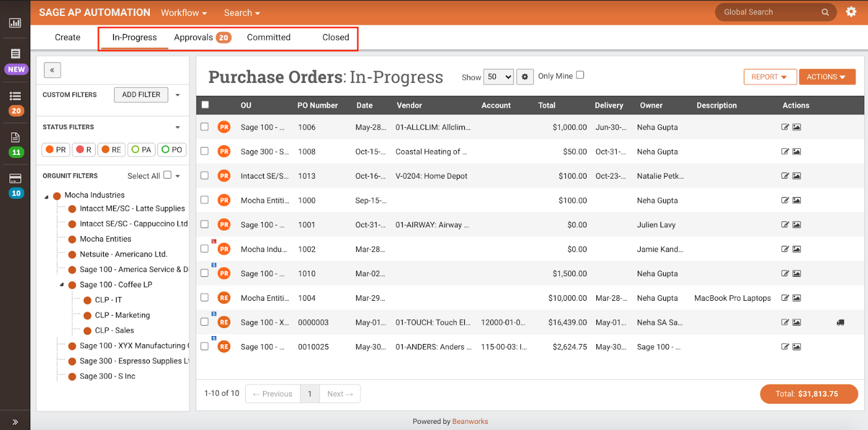Open the ACTIONS dropdown

click(827, 77)
